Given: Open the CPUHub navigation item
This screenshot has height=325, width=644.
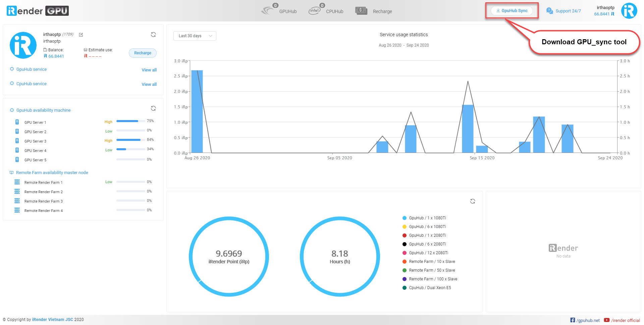Looking at the screenshot, I should click(326, 11).
